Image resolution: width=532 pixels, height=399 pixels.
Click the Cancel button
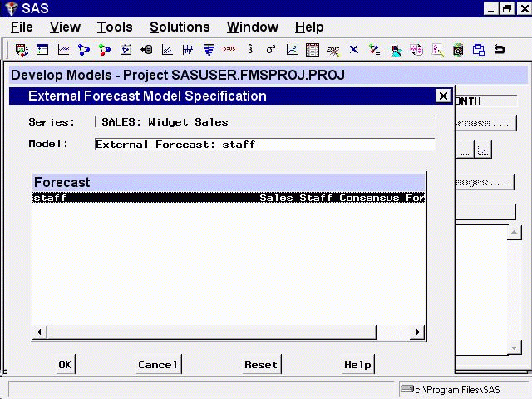click(x=159, y=365)
